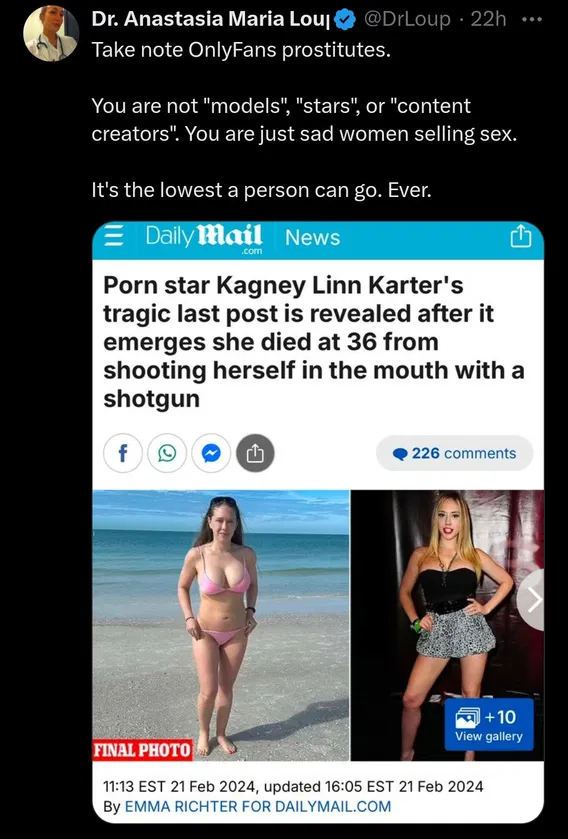Screen dimensions: 568x839
Task: Click the View gallery +10 button
Action: pyautogui.click(x=489, y=724)
